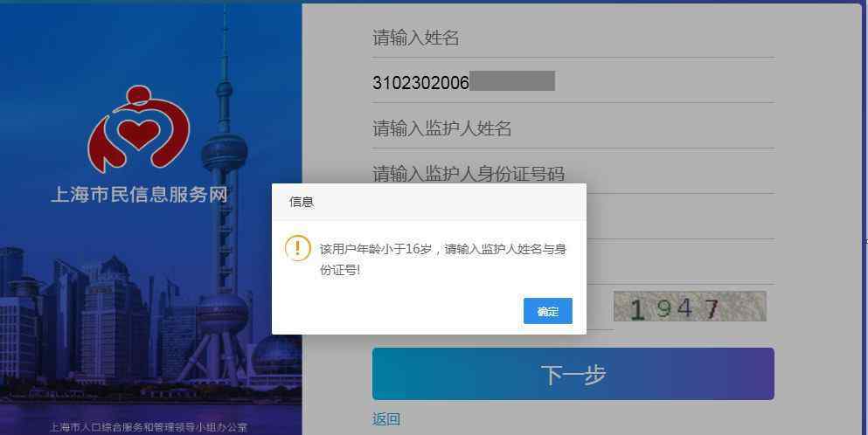Click the digit 7 in the captcha
The height and width of the screenshot is (435, 868).
tap(712, 309)
